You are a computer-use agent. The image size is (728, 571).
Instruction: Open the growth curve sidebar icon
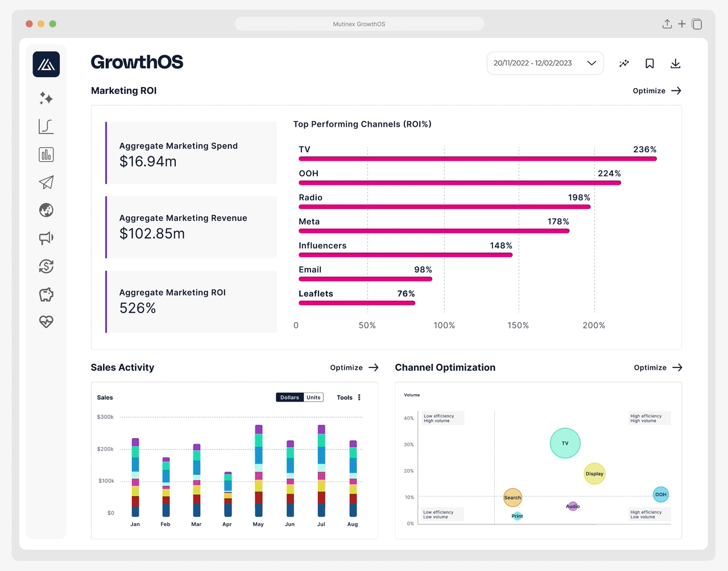tap(46, 126)
